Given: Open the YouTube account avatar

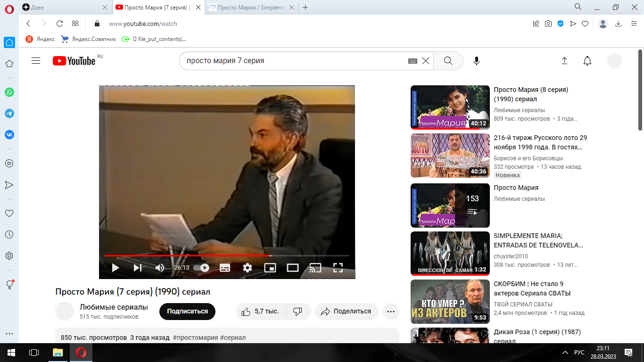Looking at the screenshot, I should [x=615, y=61].
